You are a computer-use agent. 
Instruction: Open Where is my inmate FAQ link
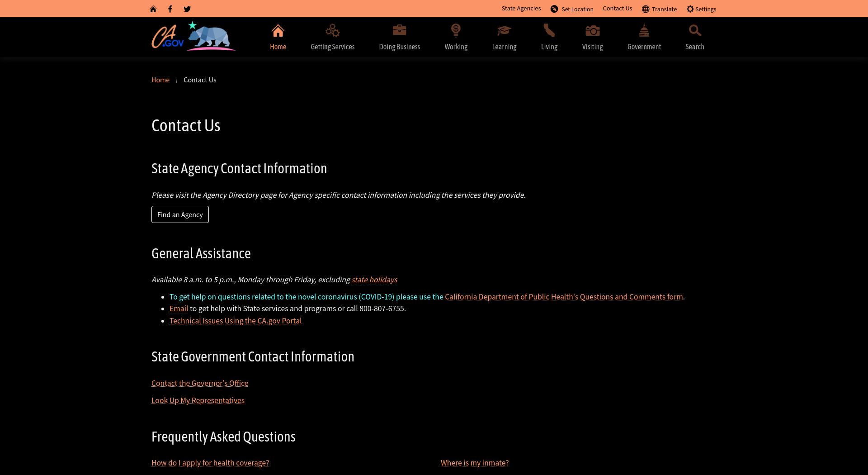475,463
